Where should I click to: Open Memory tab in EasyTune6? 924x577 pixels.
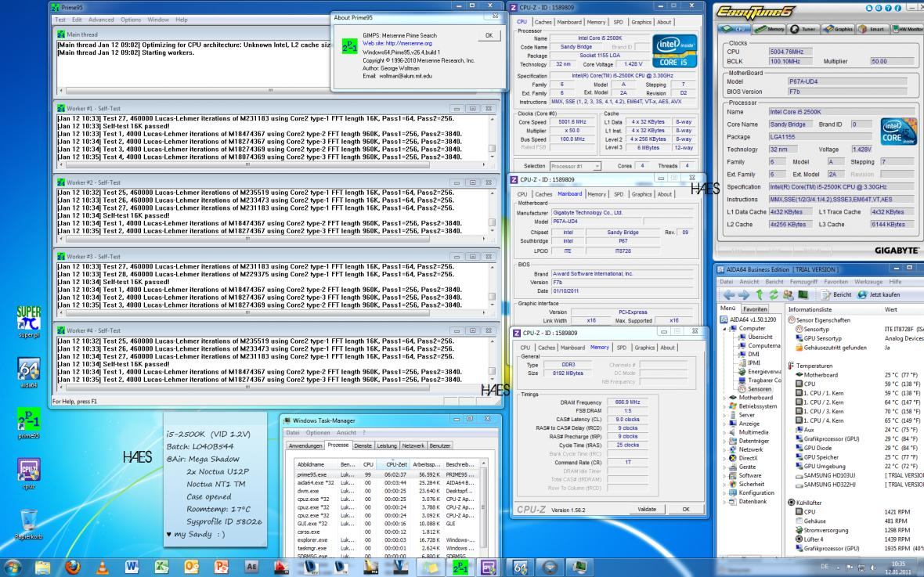click(769, 28)
